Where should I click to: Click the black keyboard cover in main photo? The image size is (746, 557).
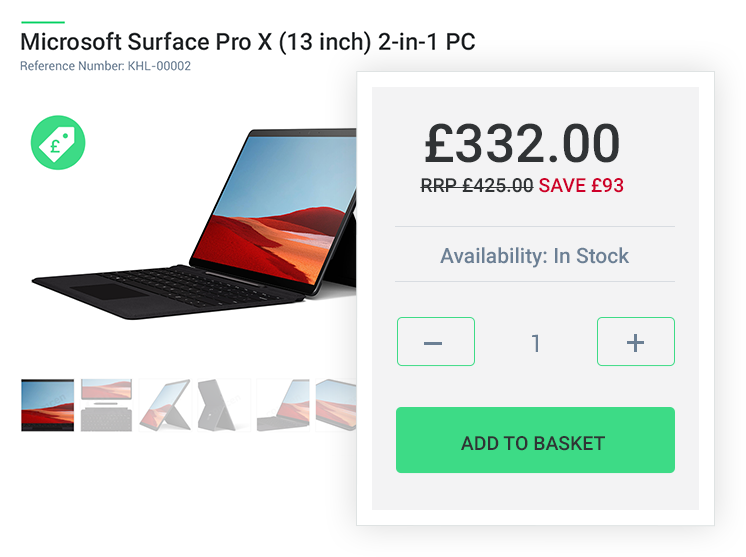[167, 291]
